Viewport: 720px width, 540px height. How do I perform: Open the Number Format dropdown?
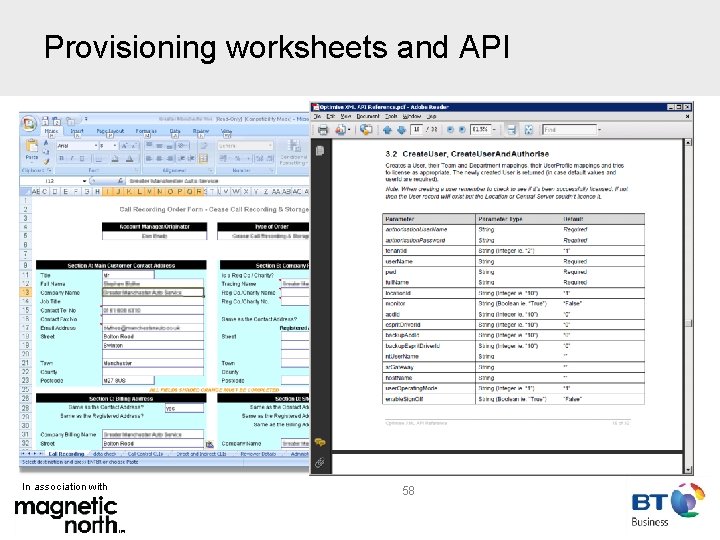[x=270, y=146]
